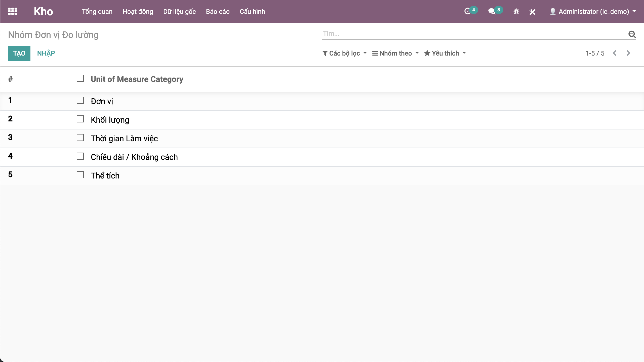Tick the checkbox for Đơn vị

click(80, 101)
